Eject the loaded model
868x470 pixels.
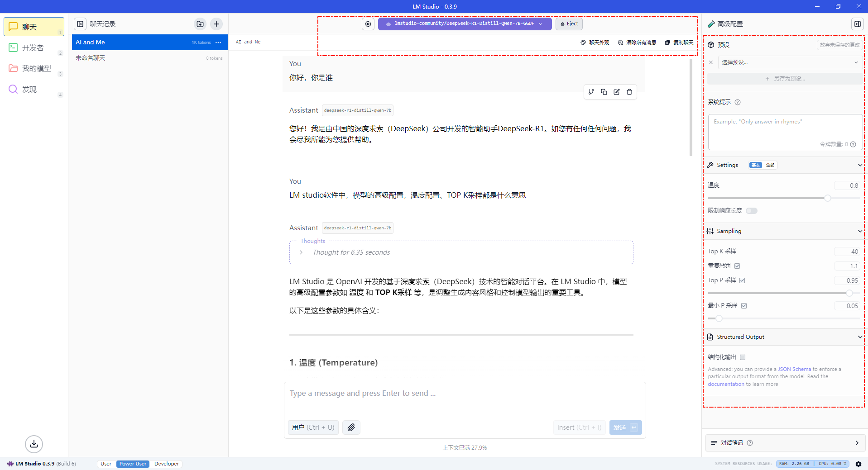569,24
